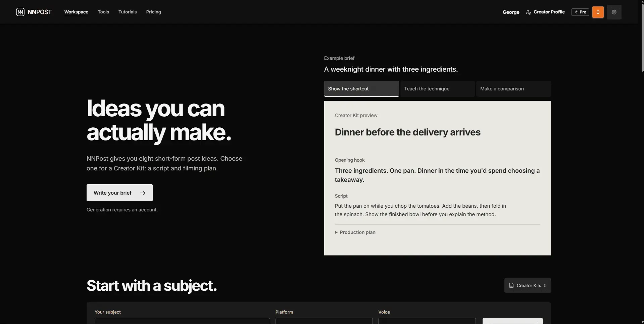The image size is (644, 324).
Task: Open the Creator Kits counter button
Action: tap(528, 285)
